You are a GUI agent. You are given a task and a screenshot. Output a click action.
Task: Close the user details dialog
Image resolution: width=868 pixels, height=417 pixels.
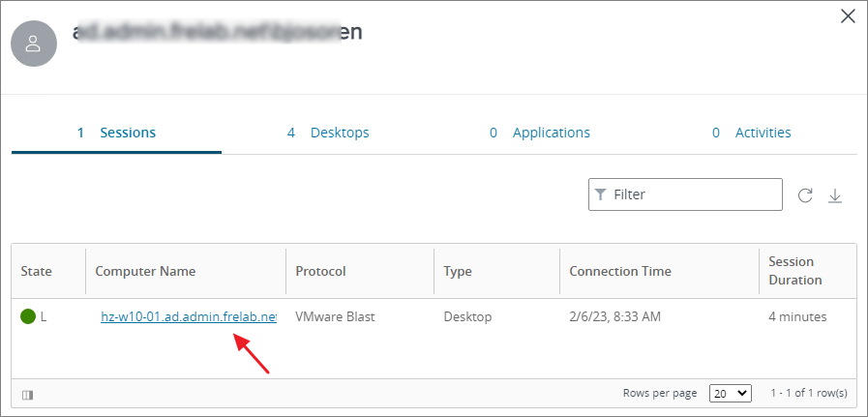[x=848, y=16]
